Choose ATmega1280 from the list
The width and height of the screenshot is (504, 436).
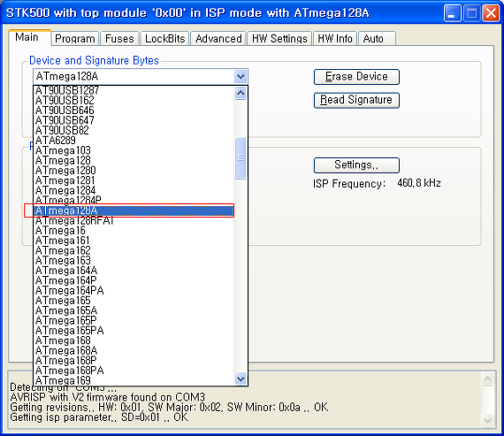[134, 171]
